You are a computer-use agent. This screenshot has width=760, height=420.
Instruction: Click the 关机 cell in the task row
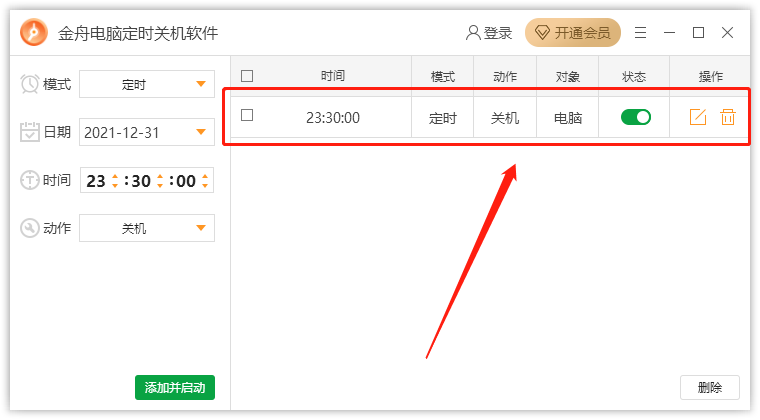click(x=505, y=118)
